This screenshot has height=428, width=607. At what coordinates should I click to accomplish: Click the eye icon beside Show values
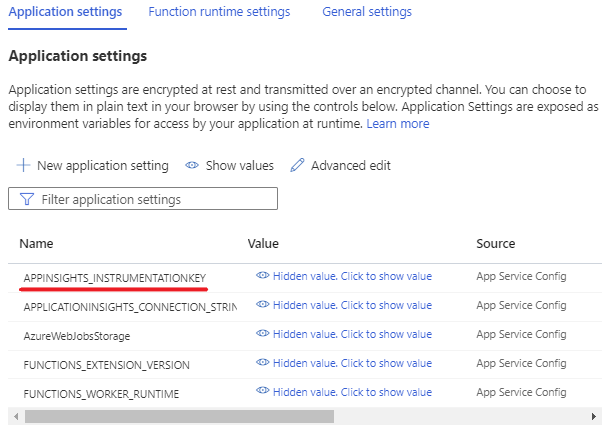(192, 165)
